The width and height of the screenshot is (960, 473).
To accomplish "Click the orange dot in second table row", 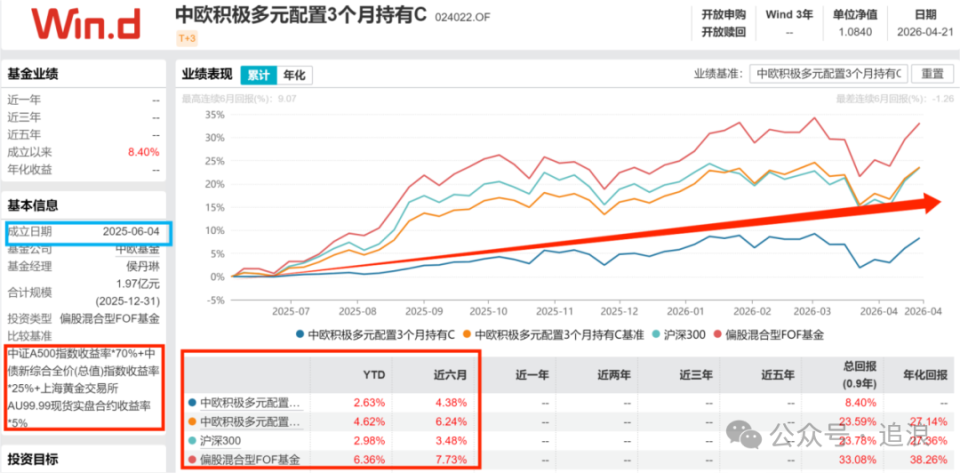I will click(x=193, y=422).
